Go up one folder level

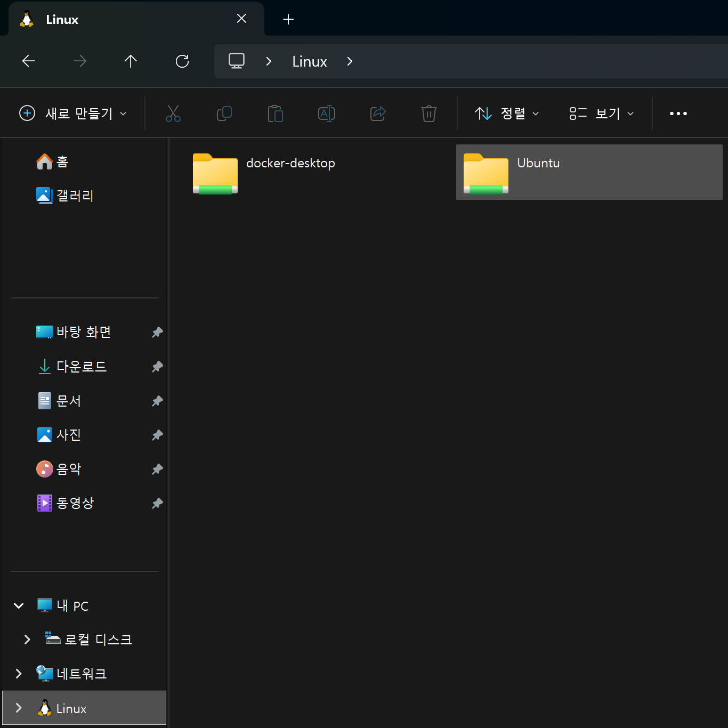pyautogui.click(x=131, y=61)
